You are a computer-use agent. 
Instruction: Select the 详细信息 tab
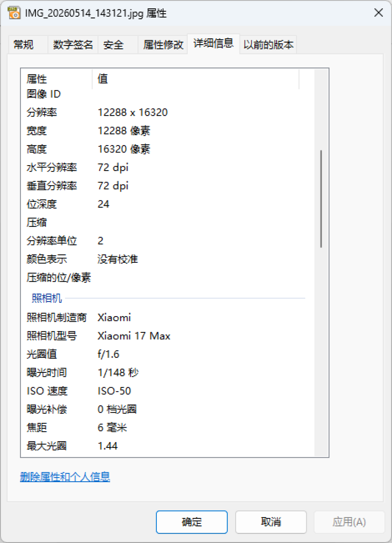point(213,44)
